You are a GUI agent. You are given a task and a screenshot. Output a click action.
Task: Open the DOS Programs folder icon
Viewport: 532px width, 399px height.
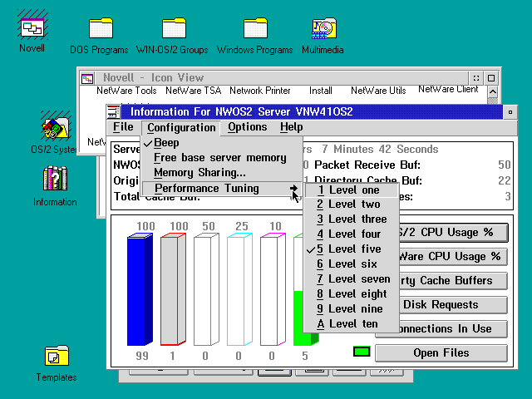[101, 27]
